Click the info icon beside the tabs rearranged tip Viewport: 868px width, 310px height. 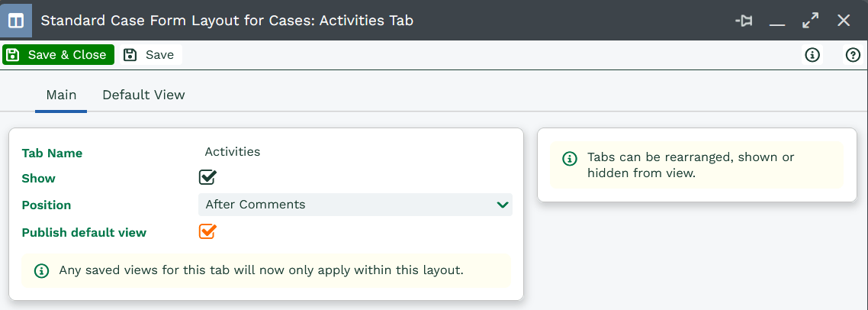(x=569, y=159)
